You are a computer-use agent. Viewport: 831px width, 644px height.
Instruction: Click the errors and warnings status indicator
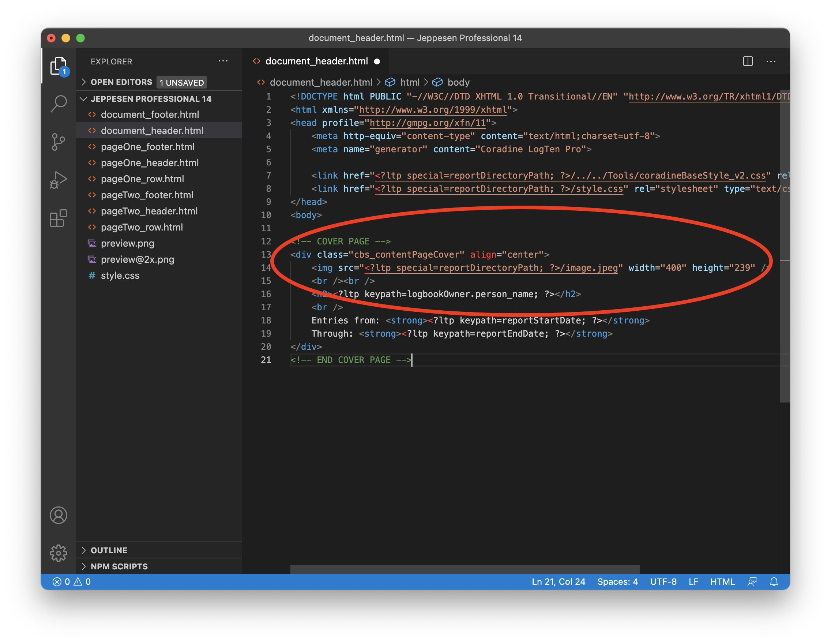[72, 581]
